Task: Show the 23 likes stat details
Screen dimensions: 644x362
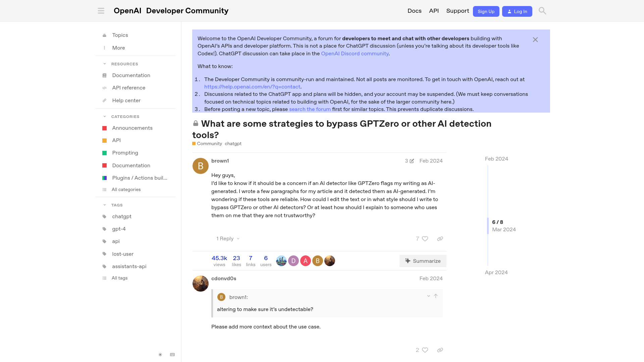Action: pyautogui.click(x=236, y=261)
